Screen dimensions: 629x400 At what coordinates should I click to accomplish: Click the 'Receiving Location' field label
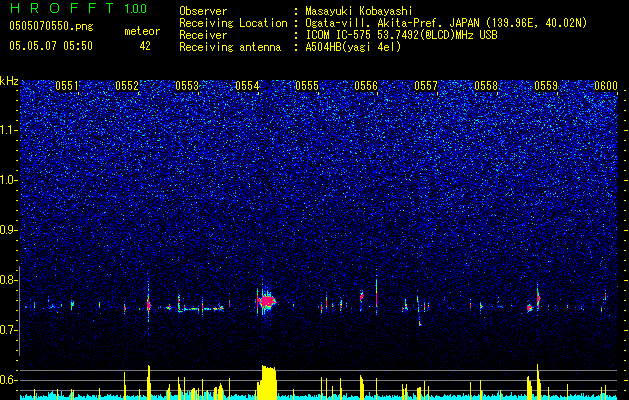(x=233, y=23)
